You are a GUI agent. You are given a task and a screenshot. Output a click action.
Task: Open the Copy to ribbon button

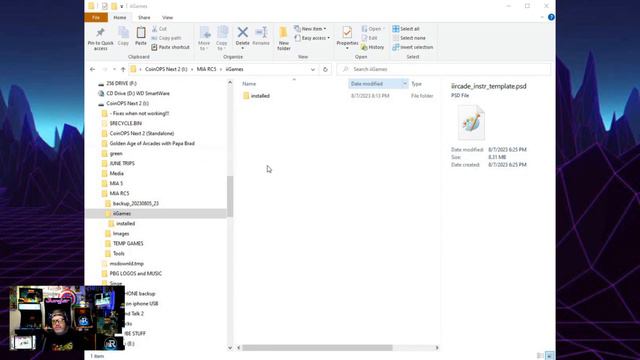point(222,38)
